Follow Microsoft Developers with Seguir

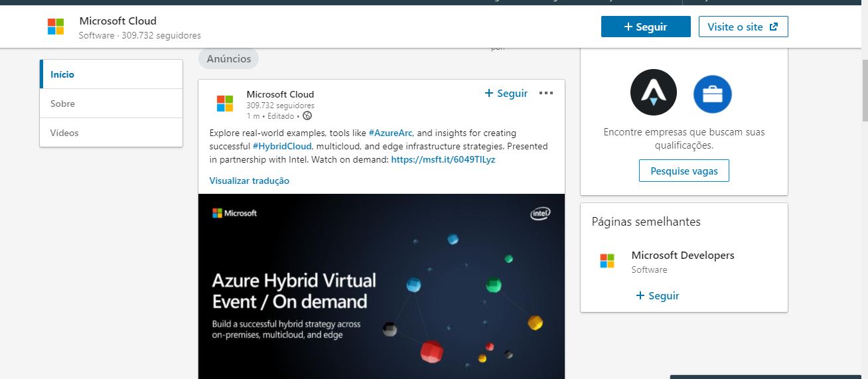658,295
